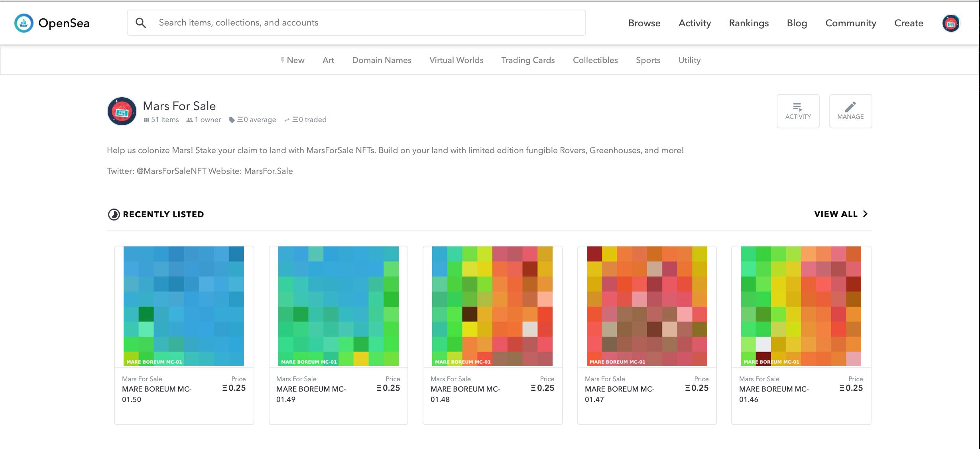980x449 pixels.
Task: Click the OpenSea wordmark text
Action: coord(64,23)
